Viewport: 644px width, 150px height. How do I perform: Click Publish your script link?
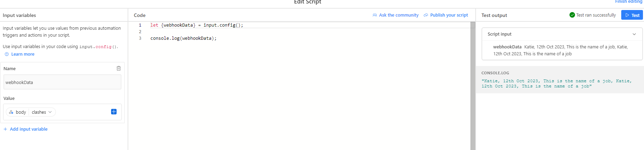click(x=449, y=15)
